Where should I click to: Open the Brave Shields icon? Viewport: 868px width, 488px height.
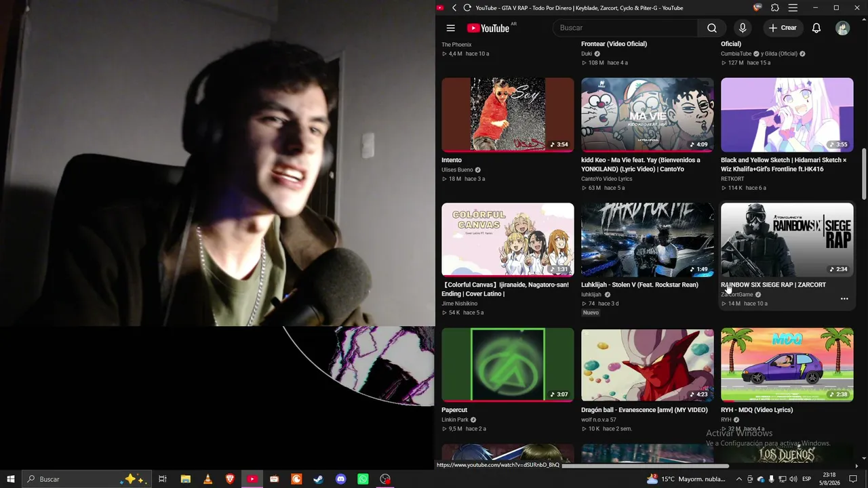(x=757, y=8)
